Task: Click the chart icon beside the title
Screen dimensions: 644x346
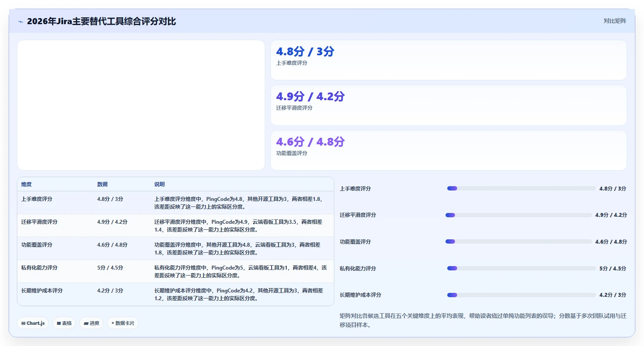Action: click(x=20, y=22)
